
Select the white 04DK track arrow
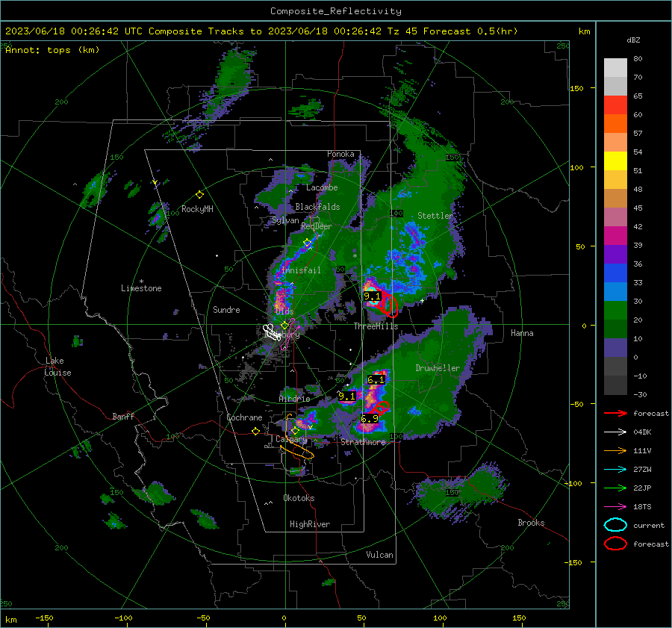615,432
